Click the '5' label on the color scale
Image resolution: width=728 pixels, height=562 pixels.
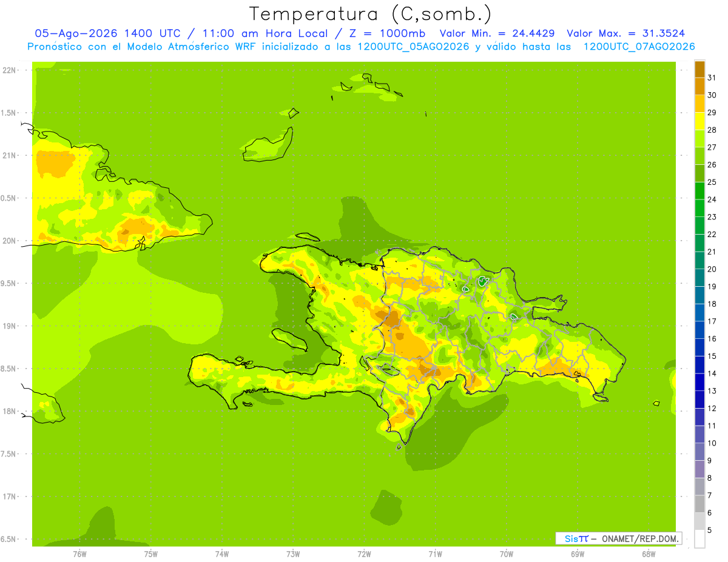coord(710,530)
